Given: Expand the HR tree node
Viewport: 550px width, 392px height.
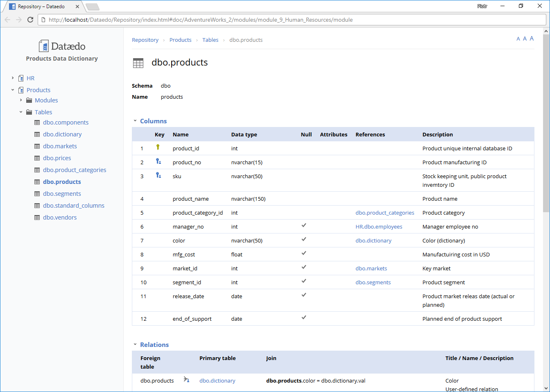Looking at the screenshot, I should tap(13, 78).
